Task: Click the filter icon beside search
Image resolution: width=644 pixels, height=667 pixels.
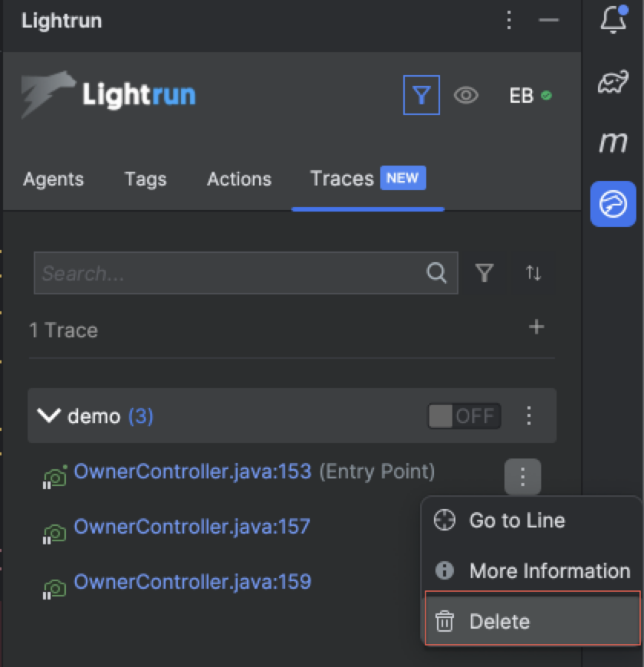Action: [484, 273]
